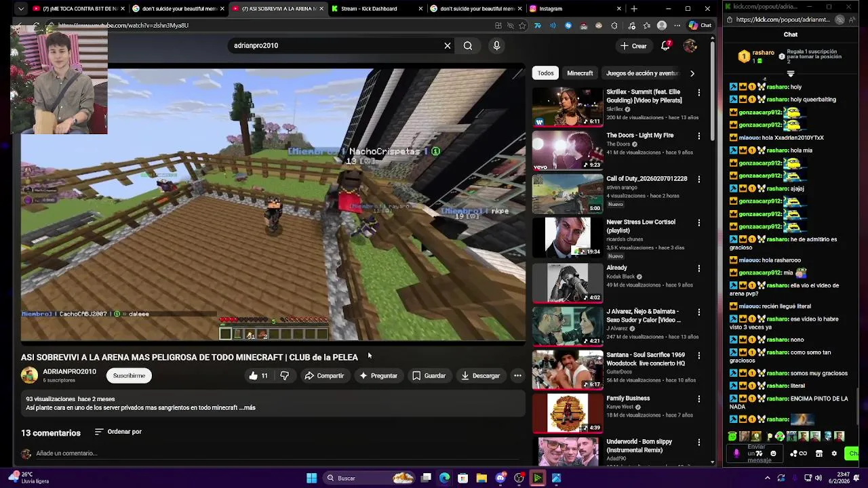The image size is (868, 488).
Task: Subscribe to ADRIANPRO2010 with Suscribirme
Action: [129, 375]
